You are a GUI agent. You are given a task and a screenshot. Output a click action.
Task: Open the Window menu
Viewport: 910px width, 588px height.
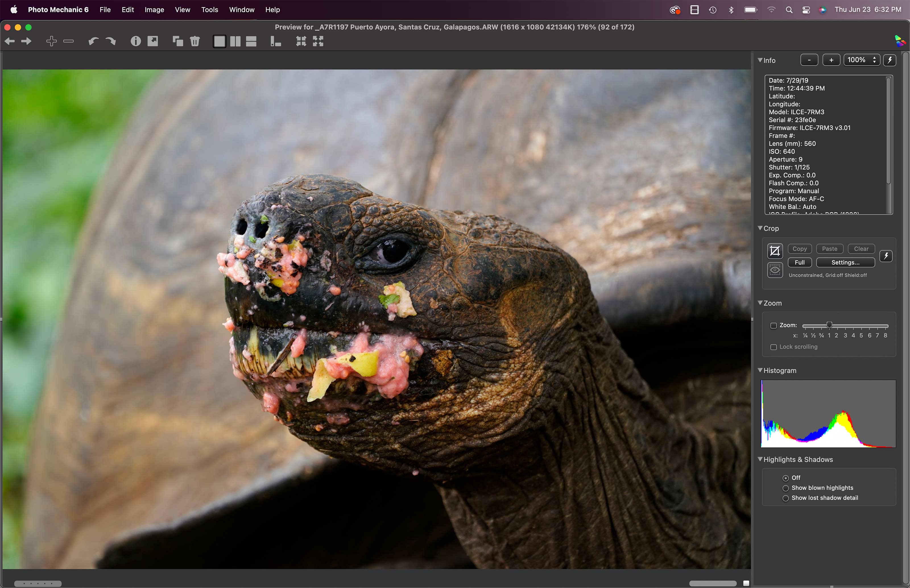[x=242, y=10]
